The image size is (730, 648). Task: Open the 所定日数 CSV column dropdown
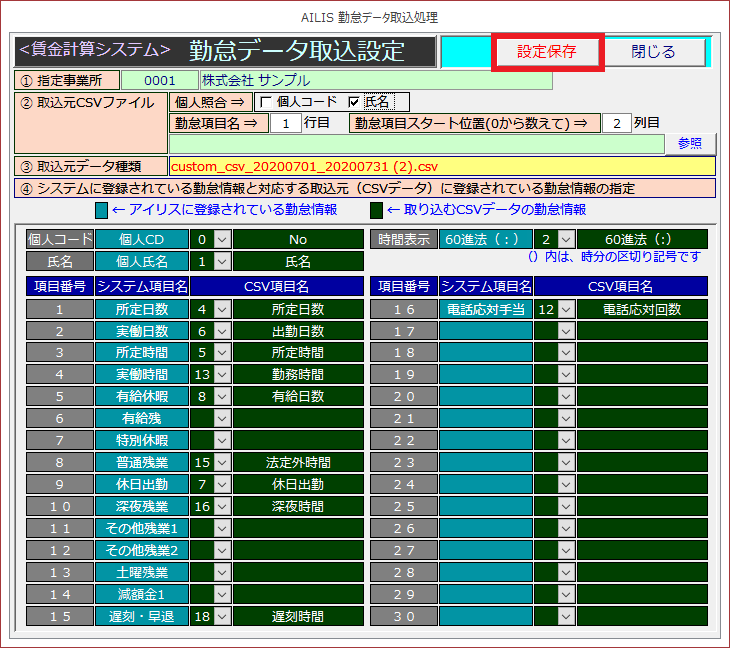click(222, 310)
